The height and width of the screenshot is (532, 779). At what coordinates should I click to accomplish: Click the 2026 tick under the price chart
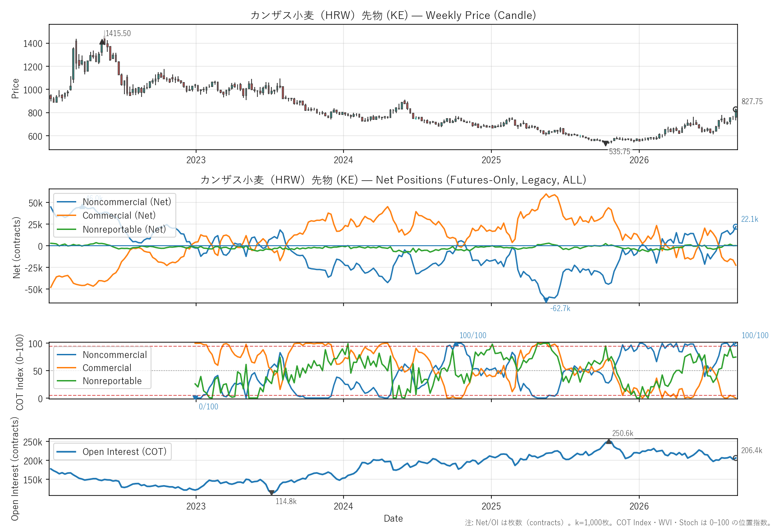pyautogui.click(x=639, y=160)
